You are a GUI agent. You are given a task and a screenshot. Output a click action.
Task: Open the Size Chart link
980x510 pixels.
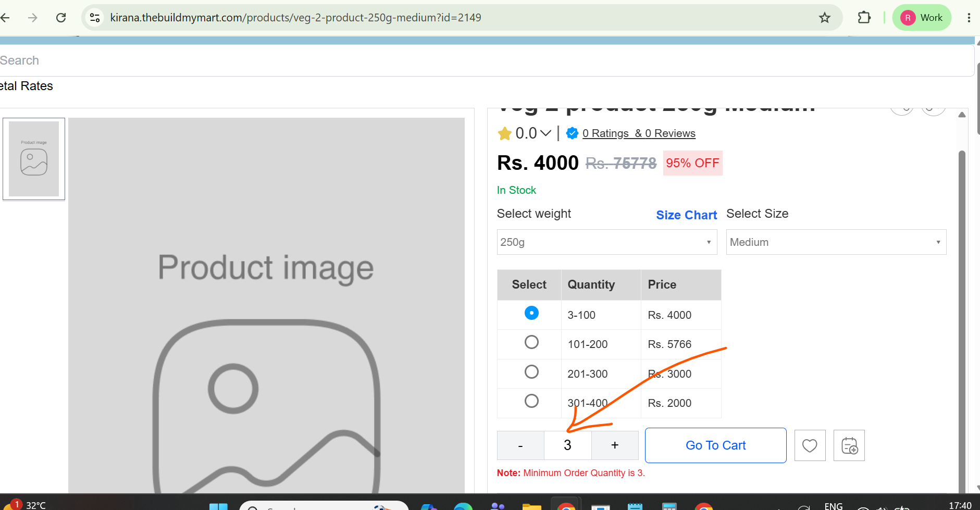pyautogui.click(x=687, y=215)
